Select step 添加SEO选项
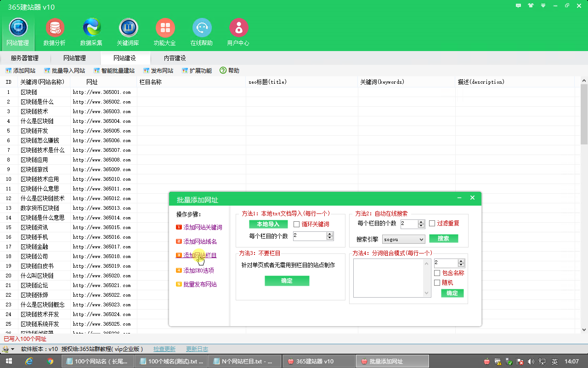Screen dimensions: 588x368 pos(195,270)
